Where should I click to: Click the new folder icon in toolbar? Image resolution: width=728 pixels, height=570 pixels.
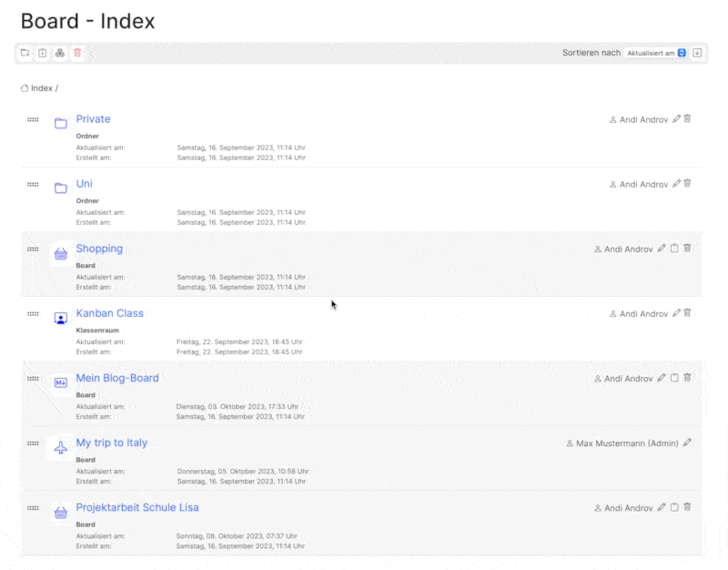25,53
